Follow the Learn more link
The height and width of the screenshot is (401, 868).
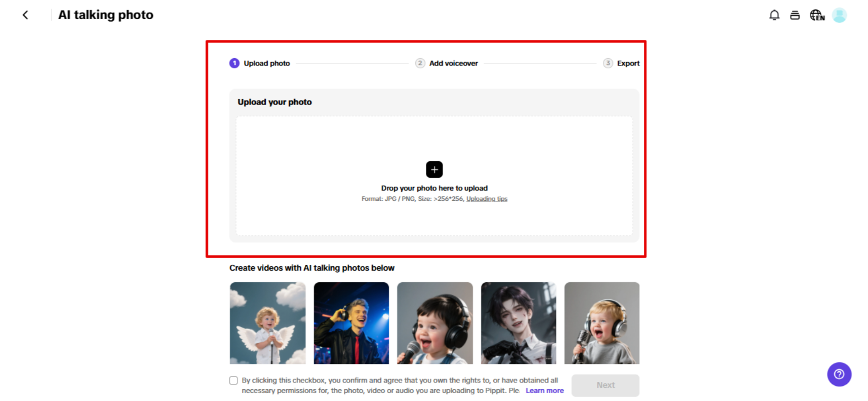545,391
